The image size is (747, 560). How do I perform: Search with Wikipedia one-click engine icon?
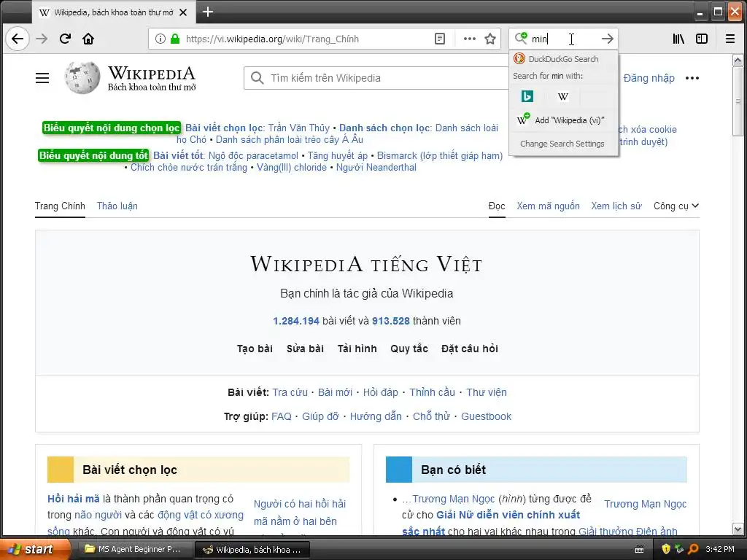(562, 96)
